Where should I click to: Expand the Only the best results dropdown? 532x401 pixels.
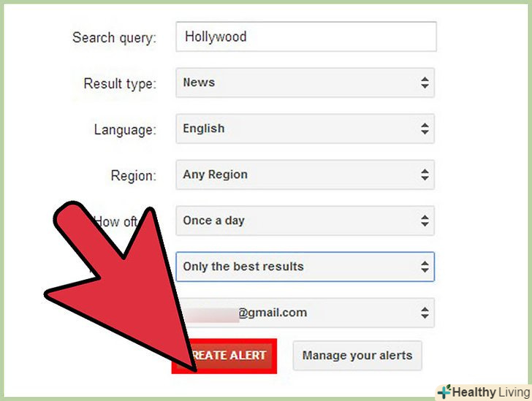[x=305, y=267]
